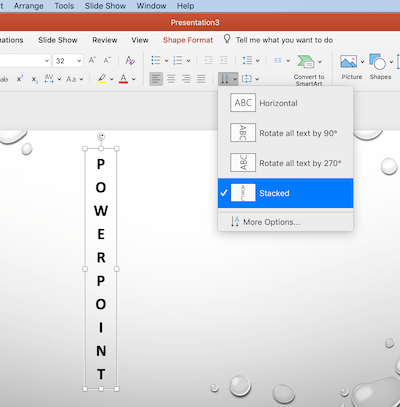400x407 pixels.
Task: Click the stacked POWERPOINT text box
Action: pyautogui.click(x=101, y=269)
